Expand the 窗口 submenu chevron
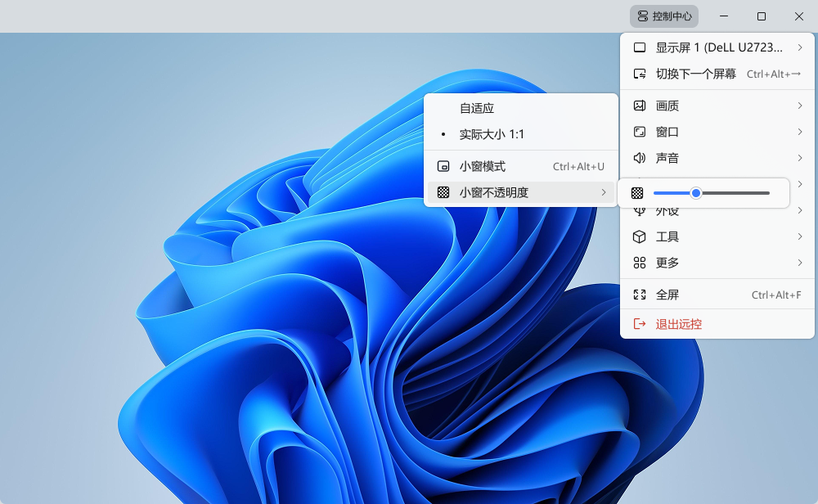Viewport: 818px width, 504px height. (x=800, y=132)
